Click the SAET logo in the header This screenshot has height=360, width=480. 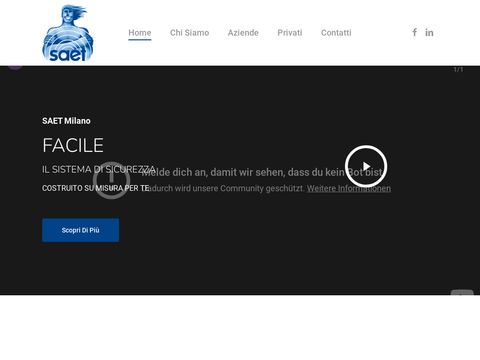click(x=68, y=33)
